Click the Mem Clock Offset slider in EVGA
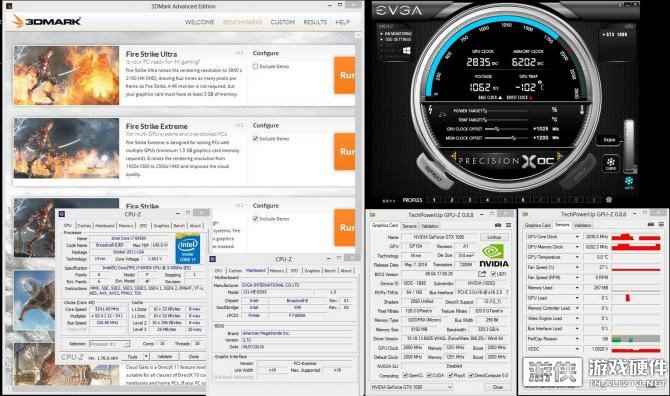This screenshot has height=396, width=670. tap(507, 138)
